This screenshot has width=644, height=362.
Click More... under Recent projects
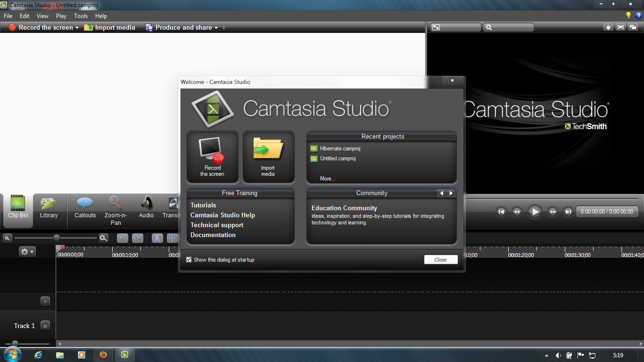(x=328, y=179)
